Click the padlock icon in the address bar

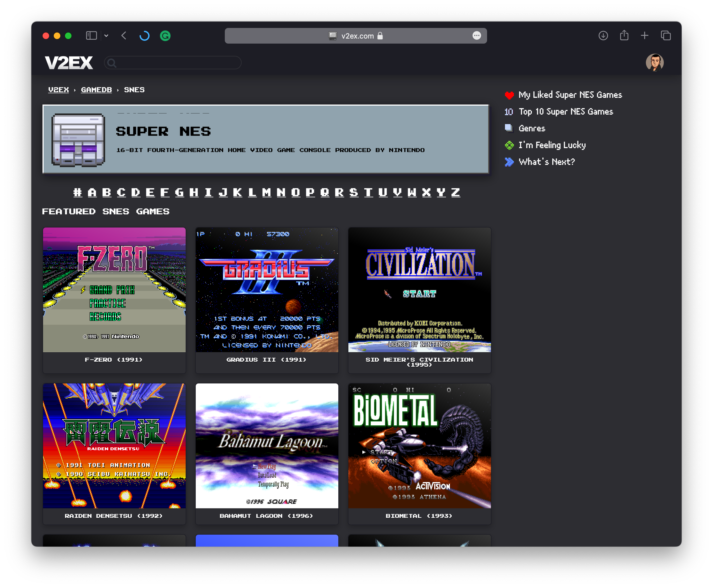coord(380,35)
